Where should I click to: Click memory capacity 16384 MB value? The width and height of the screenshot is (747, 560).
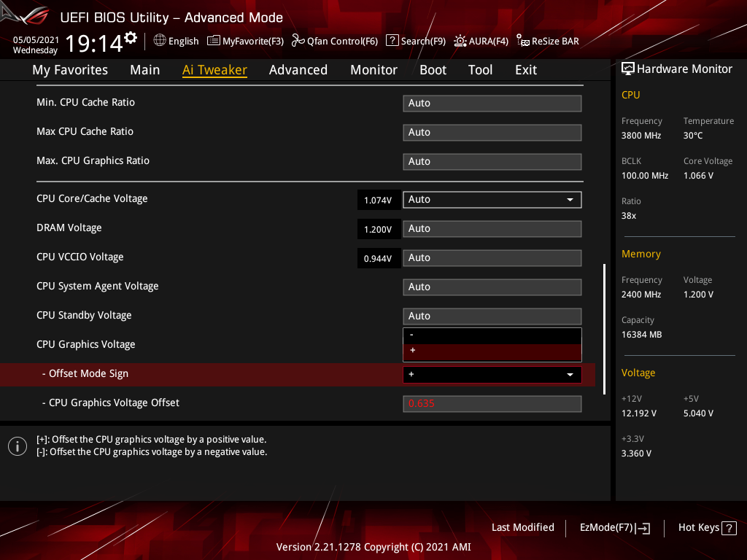[x=641, y=334]
